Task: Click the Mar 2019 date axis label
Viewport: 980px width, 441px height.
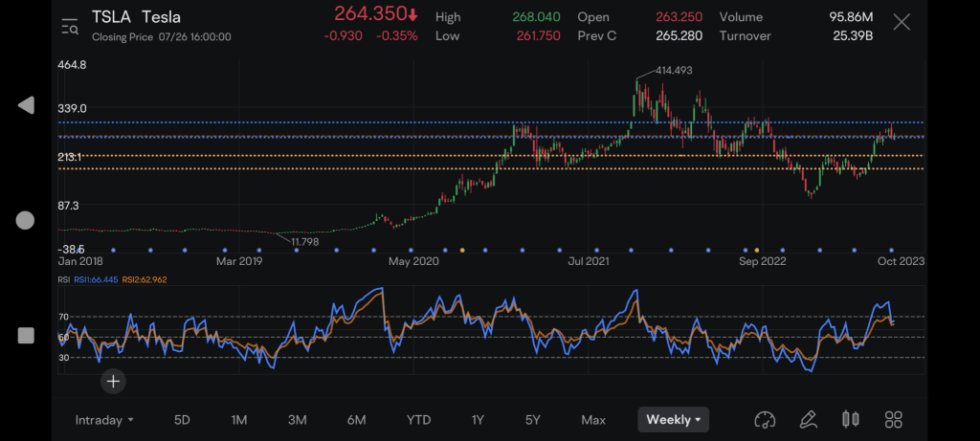Action: point(241,261)
